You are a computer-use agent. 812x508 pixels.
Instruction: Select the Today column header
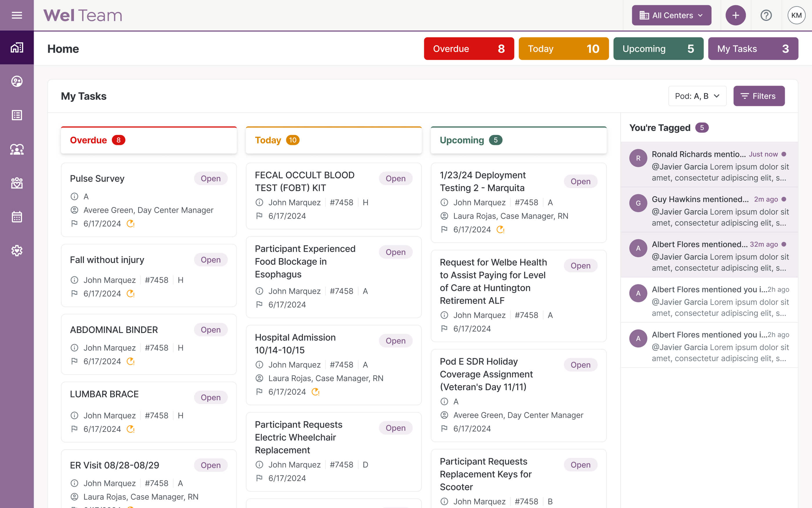[333, 140]
